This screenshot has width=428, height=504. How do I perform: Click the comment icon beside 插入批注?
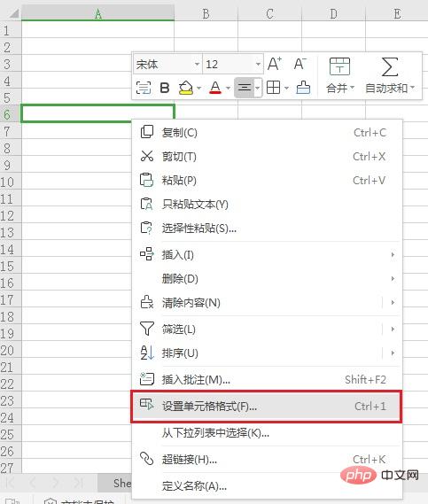pos(147,378)
